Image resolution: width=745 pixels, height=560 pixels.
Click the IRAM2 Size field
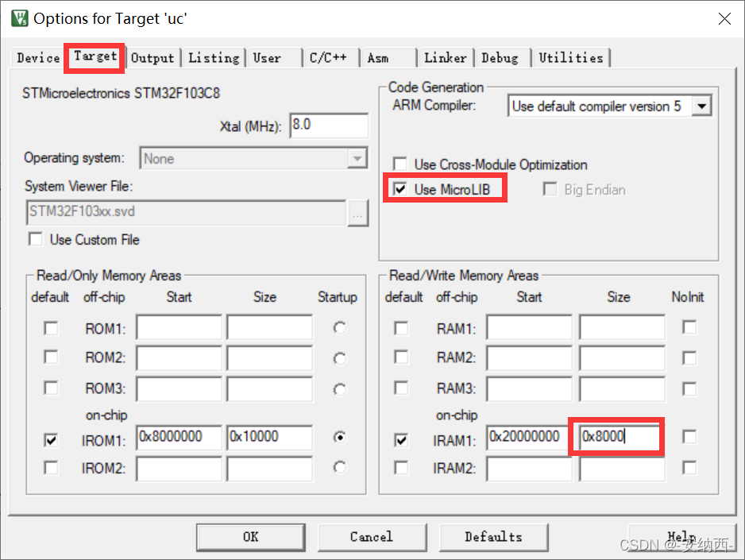622,469
